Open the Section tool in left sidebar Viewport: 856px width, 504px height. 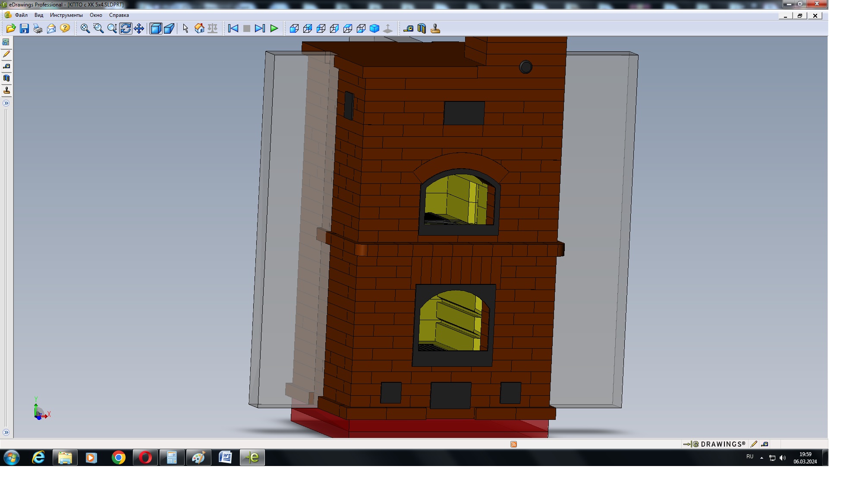click(6, 79)
